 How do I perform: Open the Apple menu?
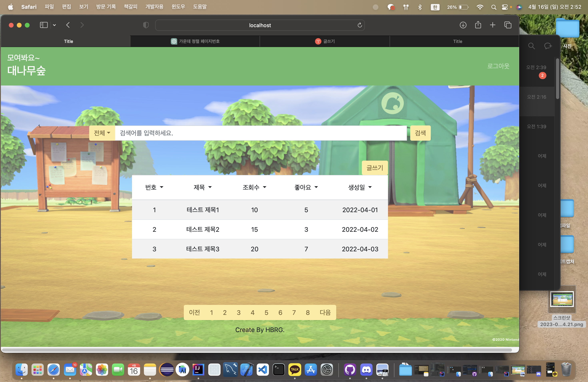(x=10, y=7)
